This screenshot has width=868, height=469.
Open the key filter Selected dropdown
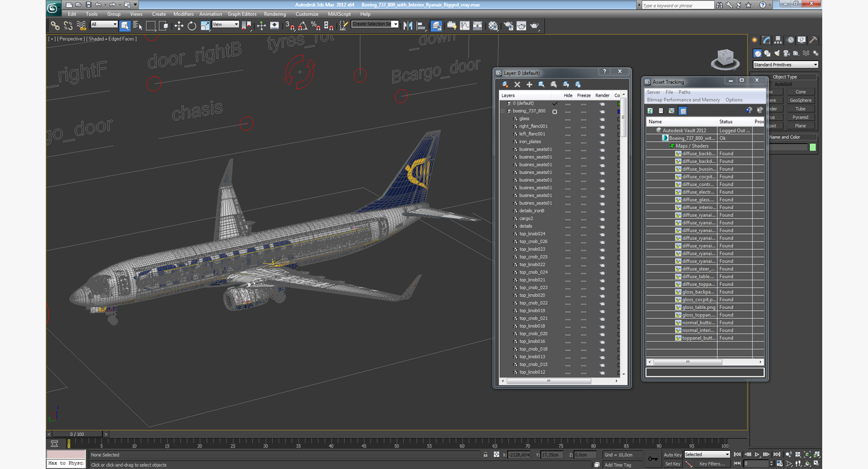(707, 454)
